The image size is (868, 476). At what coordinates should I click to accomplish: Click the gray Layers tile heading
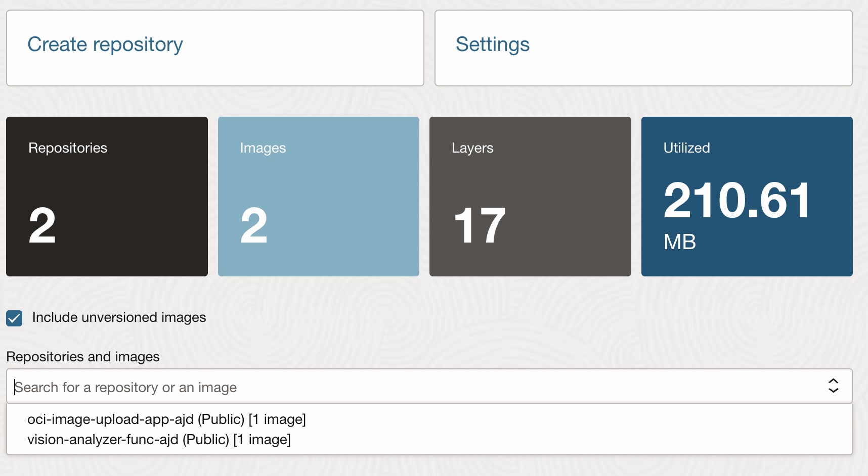point(472,148)
